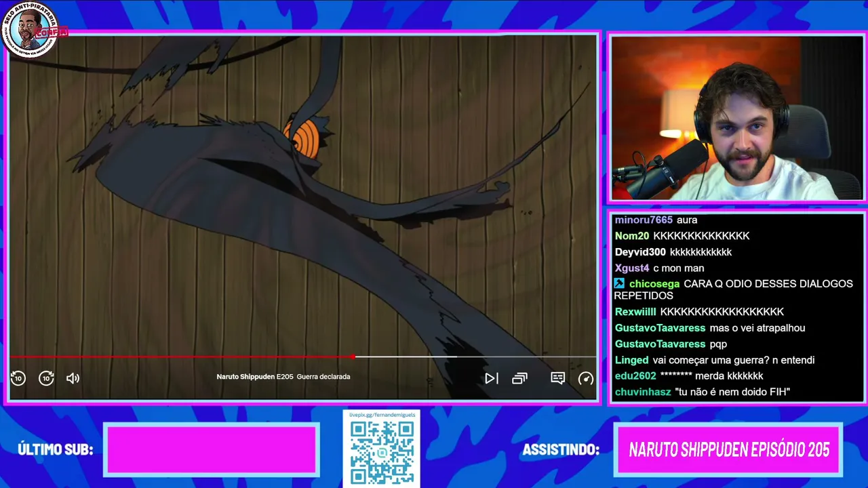Click the LivePix QR code
Viewport: 868px width, 488px height.
tap(382, 453)
